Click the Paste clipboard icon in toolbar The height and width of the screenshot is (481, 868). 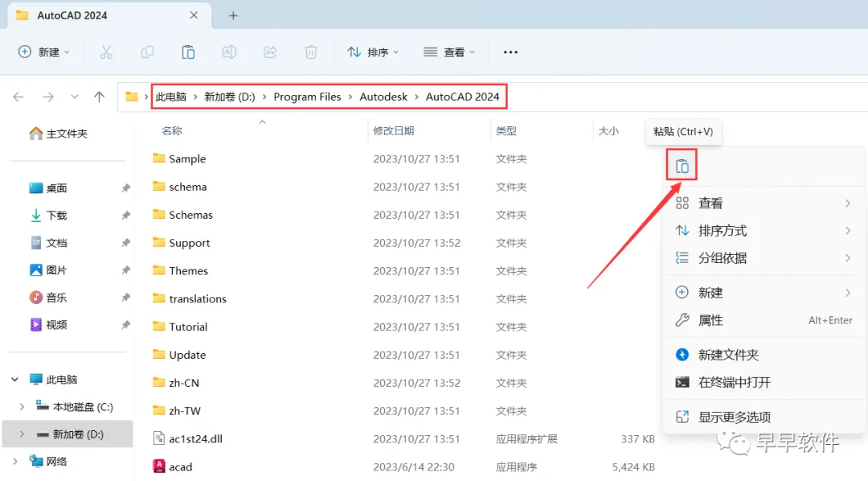tap(188, 52)
